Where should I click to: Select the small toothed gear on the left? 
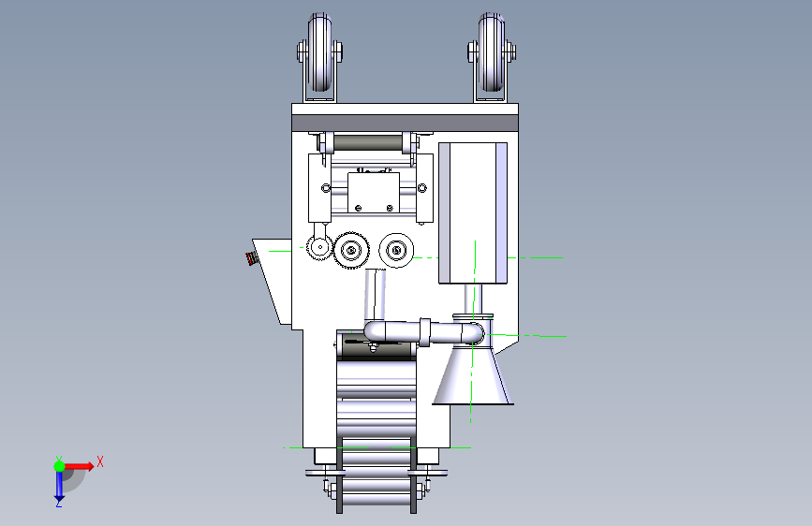(319, 247)
